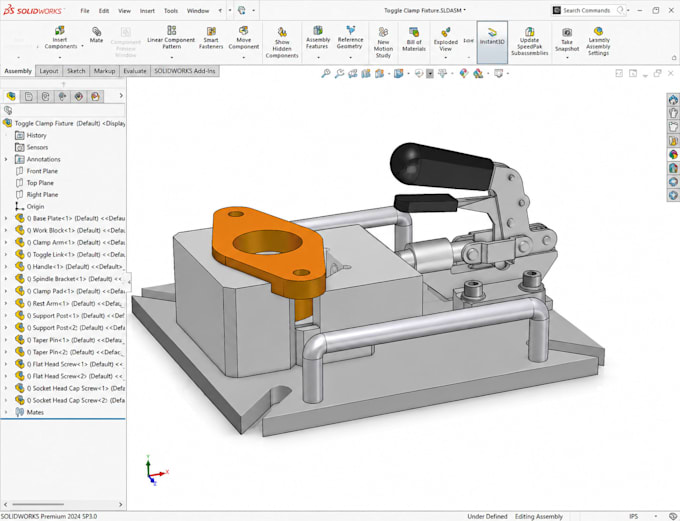Open the display style dropdown in view toolbar
The height and width of the screenshot is (521, 680).
point(409,74)
